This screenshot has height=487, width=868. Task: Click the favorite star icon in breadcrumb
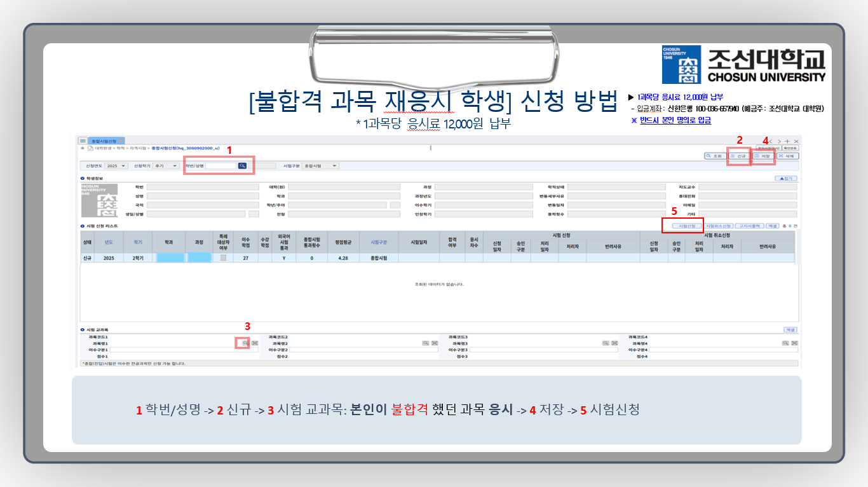83,148
